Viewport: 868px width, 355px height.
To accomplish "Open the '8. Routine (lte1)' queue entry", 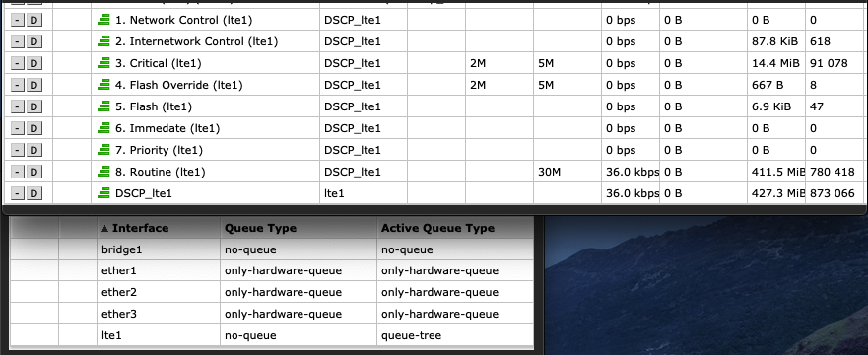I will tap(160, 172).
